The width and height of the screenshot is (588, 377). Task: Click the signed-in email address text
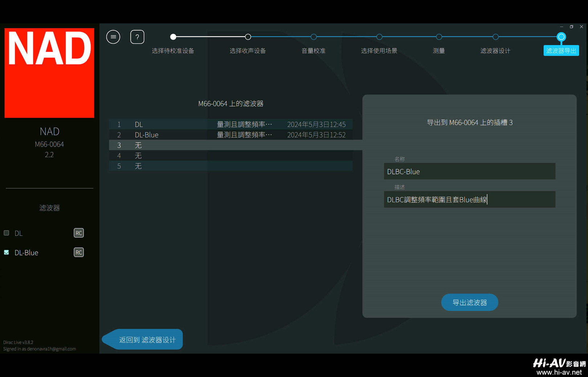click(x=52, y=349)
